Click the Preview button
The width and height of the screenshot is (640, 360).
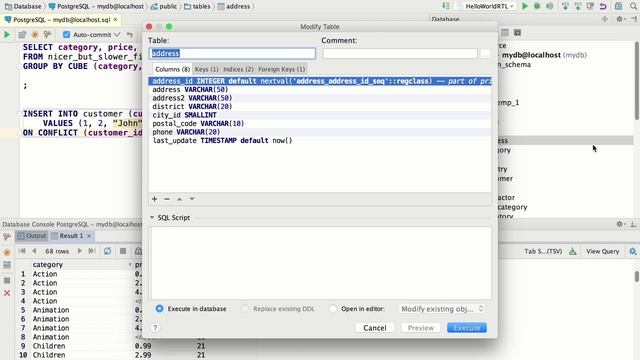[421, 328]
